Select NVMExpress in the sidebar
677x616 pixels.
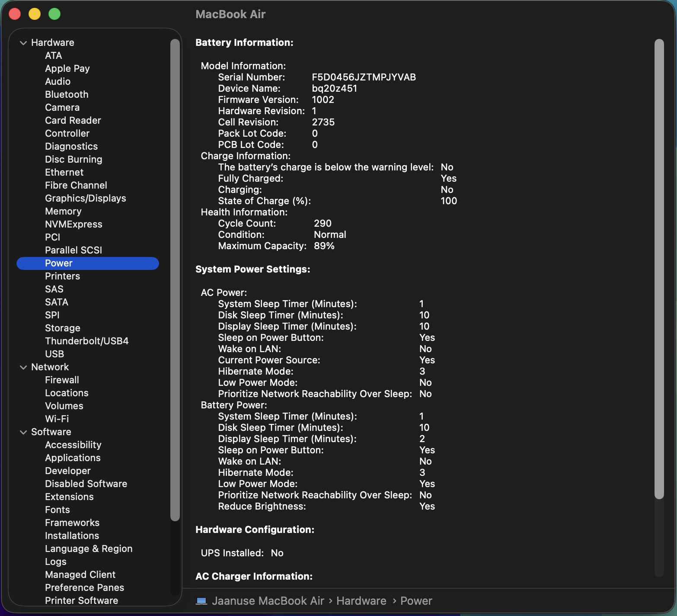pos(73,224)
